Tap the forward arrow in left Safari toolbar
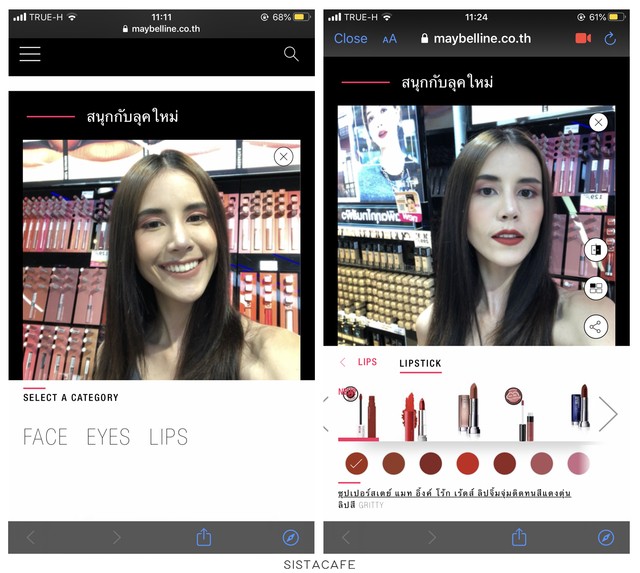 click(x=117, y=537)
